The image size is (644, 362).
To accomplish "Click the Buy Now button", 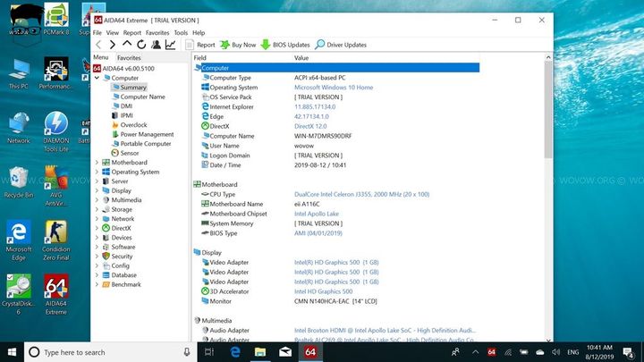I will pos(238,44).
